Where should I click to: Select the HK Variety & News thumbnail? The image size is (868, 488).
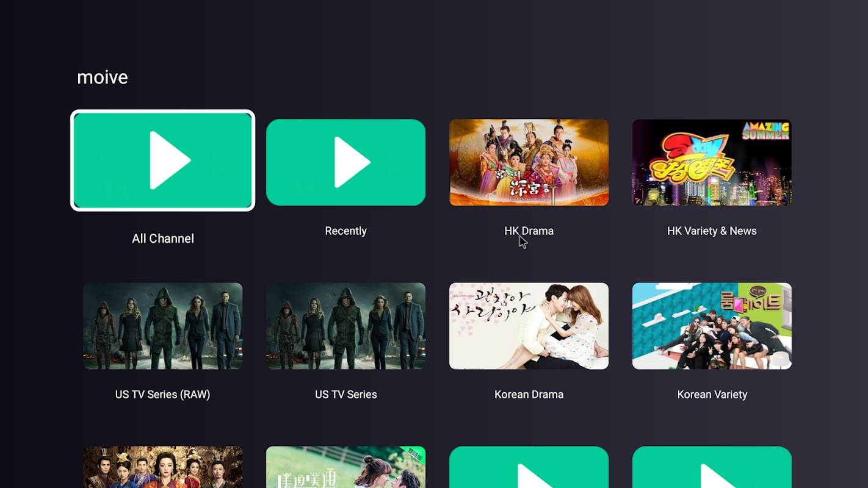[712, 162]
